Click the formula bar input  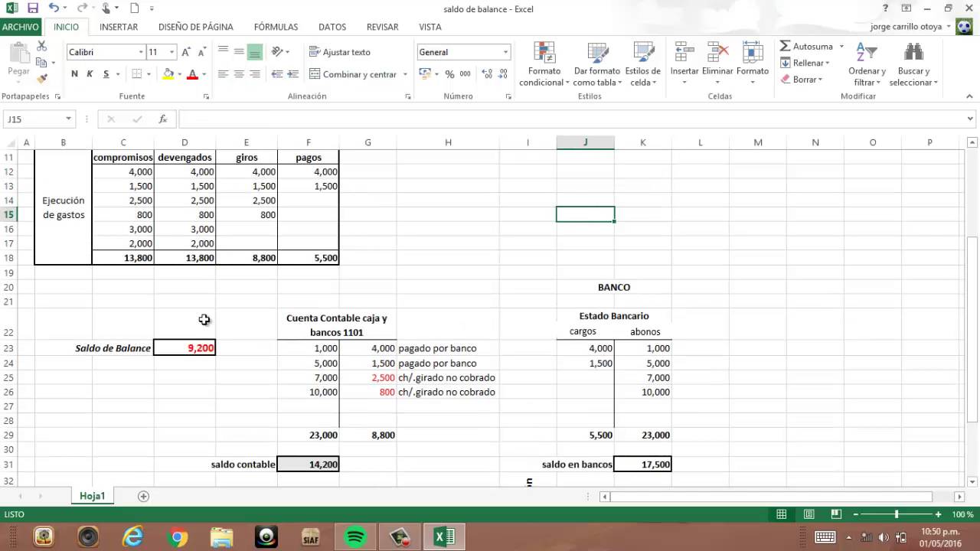tap(571, 119)
